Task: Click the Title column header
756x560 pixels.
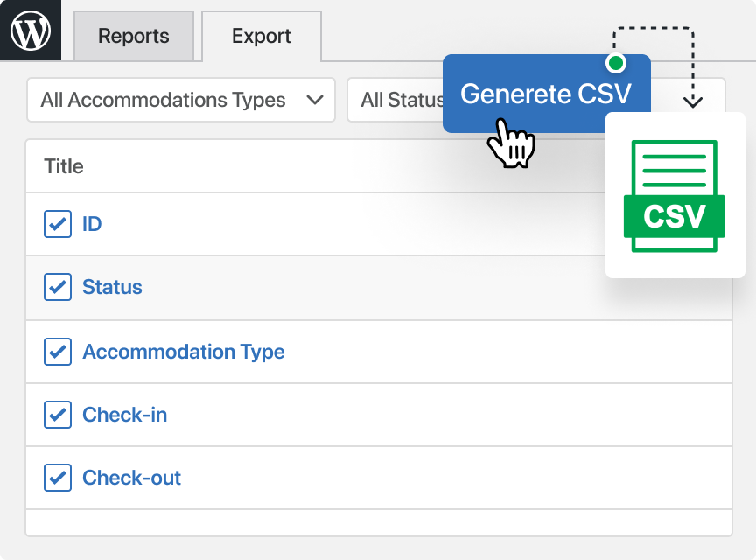Action: coord(64,166)
